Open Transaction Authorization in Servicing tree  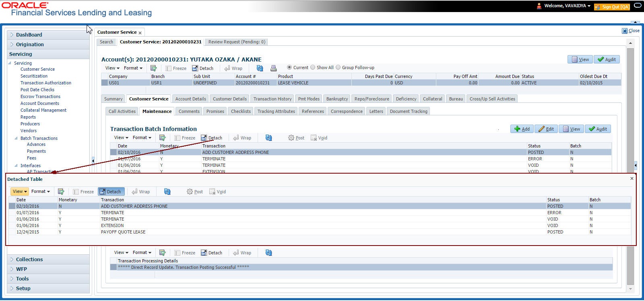pyautogui.click(x=46, y=83)
